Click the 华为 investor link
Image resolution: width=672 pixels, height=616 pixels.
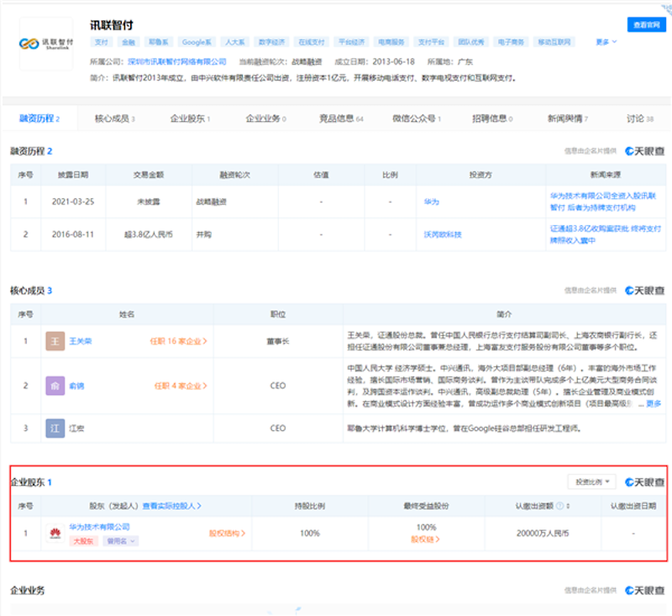[x=432, y=202]
